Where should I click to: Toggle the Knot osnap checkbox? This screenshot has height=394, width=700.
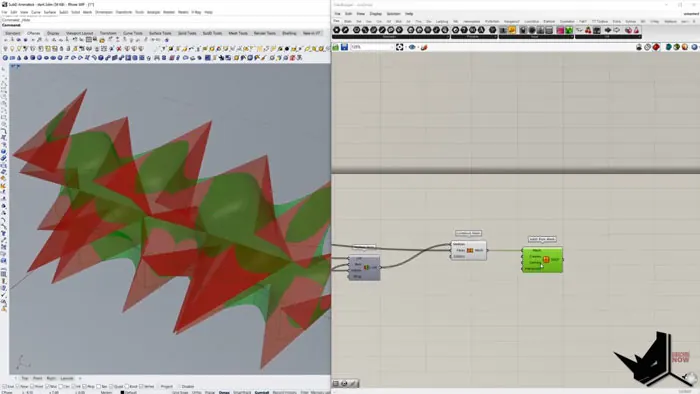click(127, 386)
